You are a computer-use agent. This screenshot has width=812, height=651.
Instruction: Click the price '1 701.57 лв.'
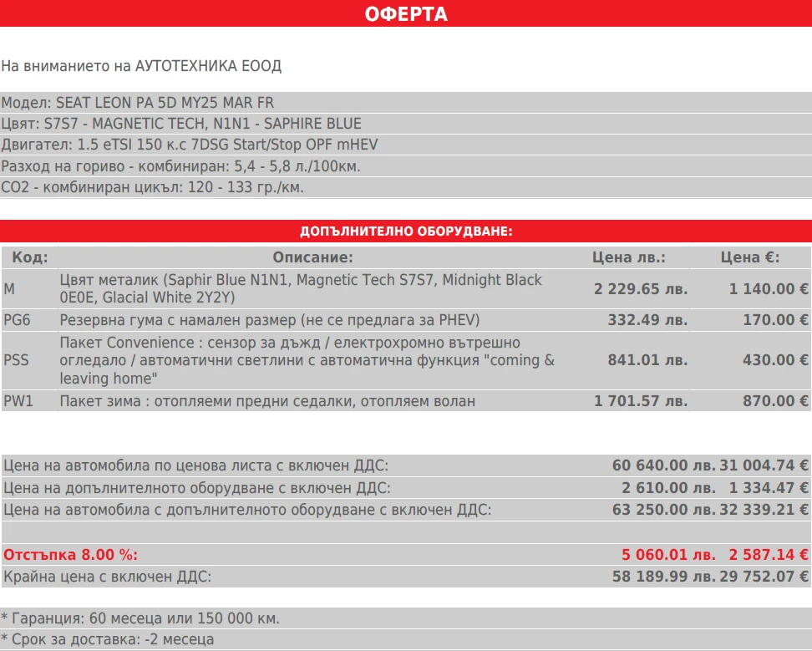click(x=641, y=401)
